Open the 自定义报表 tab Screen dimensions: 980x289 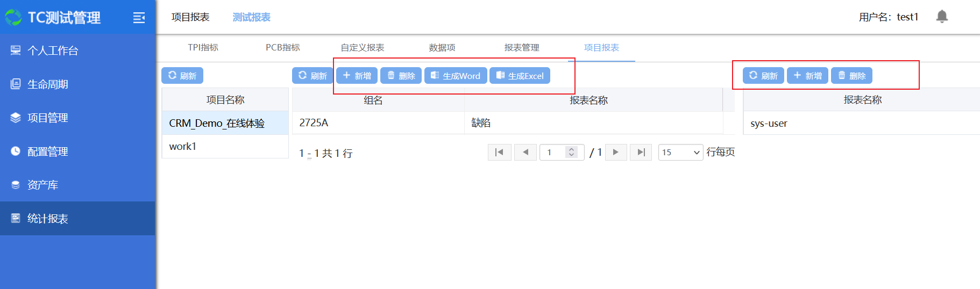[363, 47]
